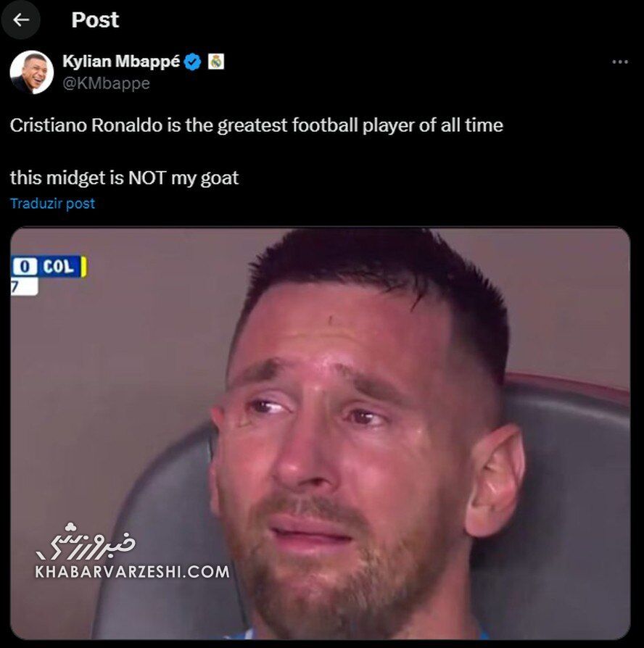Click the Persian logo watermark above URL
Image resolution: width=644 pixels, height=648 pixels.
point(87,541)
